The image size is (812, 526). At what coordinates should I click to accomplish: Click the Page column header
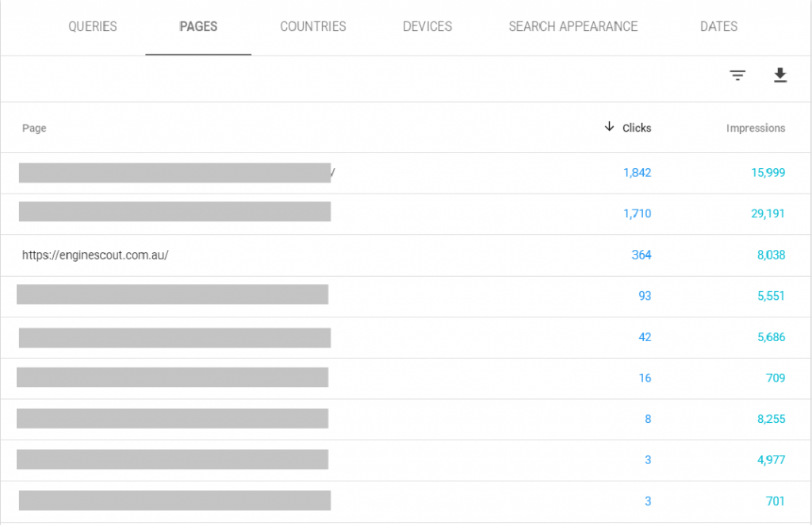pyautogui.click(x=34, y=128)
